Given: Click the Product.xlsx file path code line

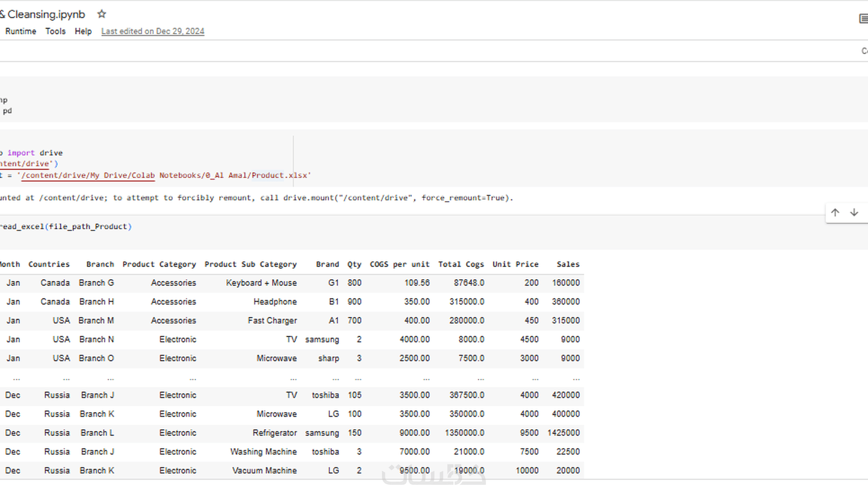Looking at the screenshot, I should (x=155, y=175).
